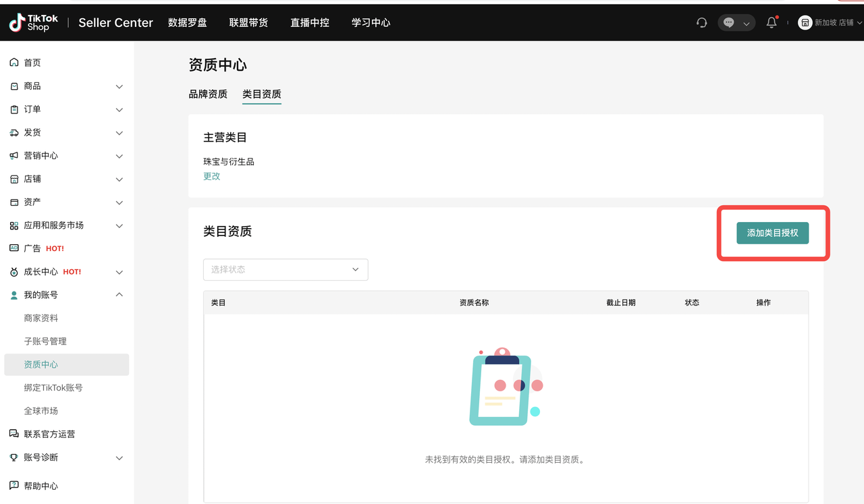Click the 资产 assets icon in sidebar
The width and height of the screenshot is (864, 504).
click(15, 202)
